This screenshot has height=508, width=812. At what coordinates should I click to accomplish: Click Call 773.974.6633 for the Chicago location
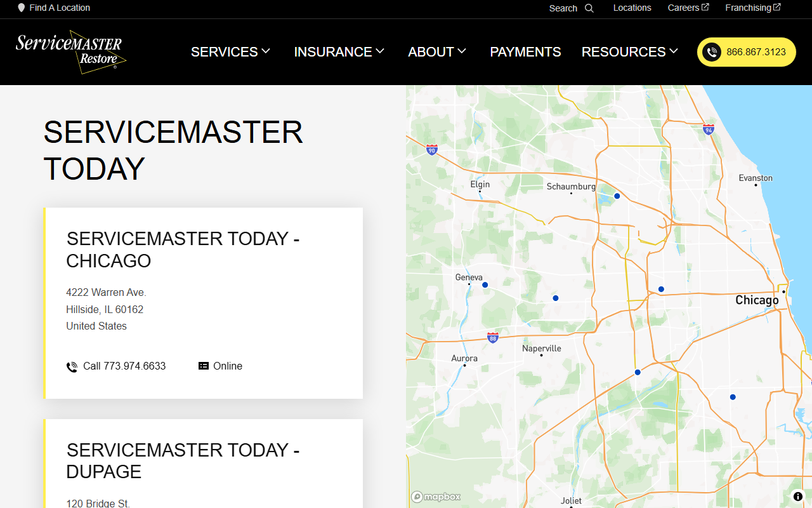tap(124, 366)
